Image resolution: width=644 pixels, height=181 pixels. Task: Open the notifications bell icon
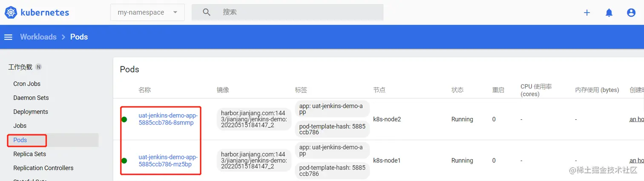click(609, 12)
